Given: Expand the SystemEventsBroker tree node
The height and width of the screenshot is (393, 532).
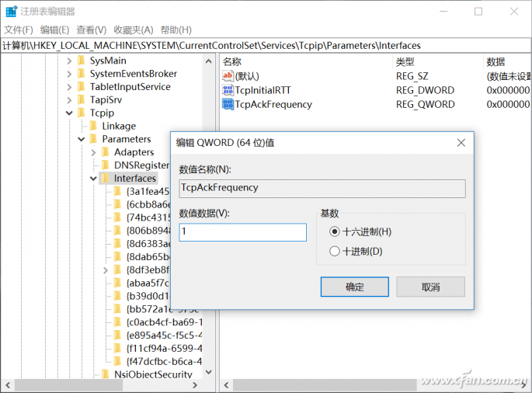Looking at the screenshot, I should click(x=69, y=74).
